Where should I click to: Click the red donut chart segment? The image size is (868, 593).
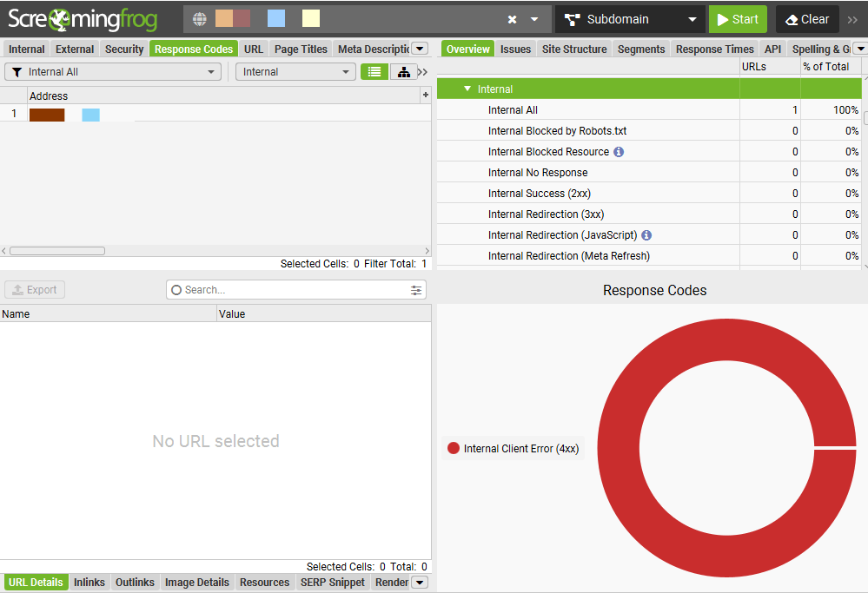pos(620,448)
